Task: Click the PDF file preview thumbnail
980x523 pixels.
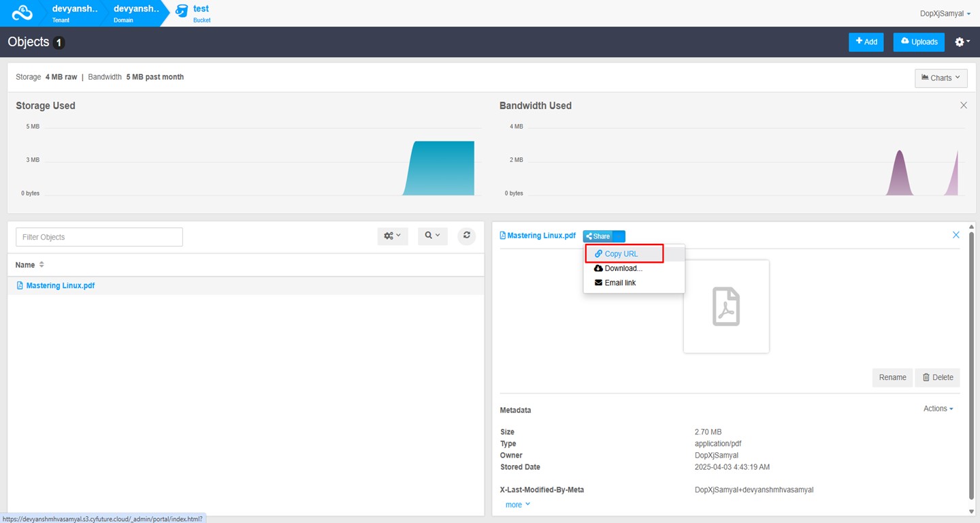Action: click(725, 306)
